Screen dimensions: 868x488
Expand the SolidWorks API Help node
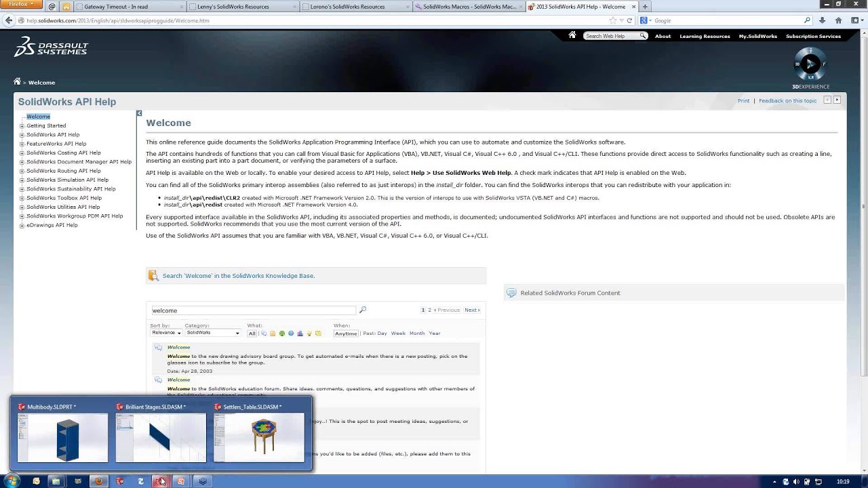[x=22, y=135]
